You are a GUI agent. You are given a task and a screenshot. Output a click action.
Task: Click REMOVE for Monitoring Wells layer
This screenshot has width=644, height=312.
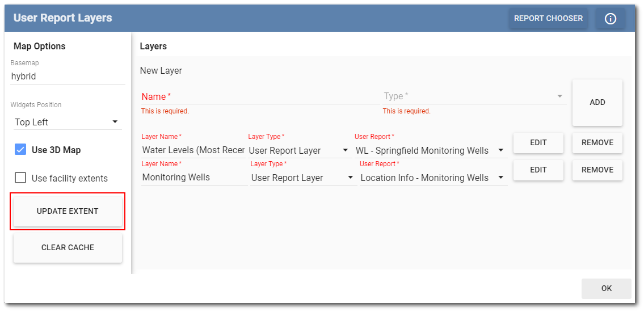coord(597,170)
